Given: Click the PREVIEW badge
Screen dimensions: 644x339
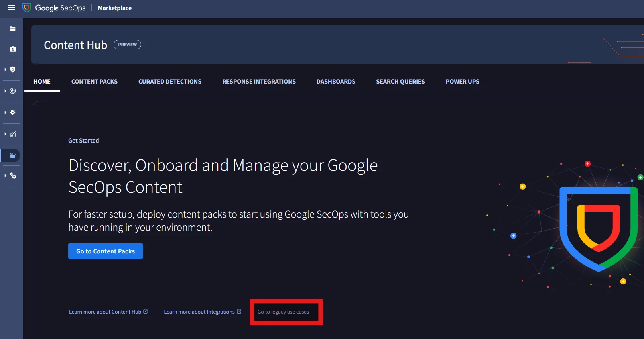Looking at the screenshot, I should tap(127, 45).
